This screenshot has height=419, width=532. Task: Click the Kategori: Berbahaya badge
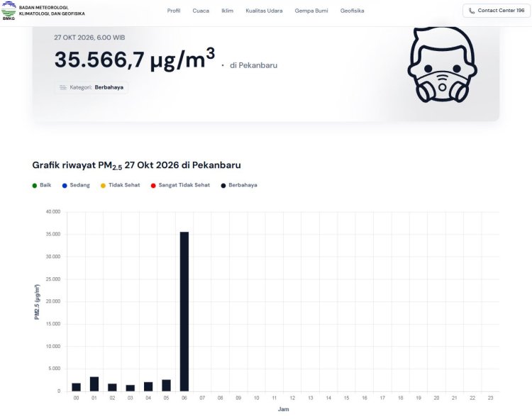pyautogui.click(x=91, y=87)
